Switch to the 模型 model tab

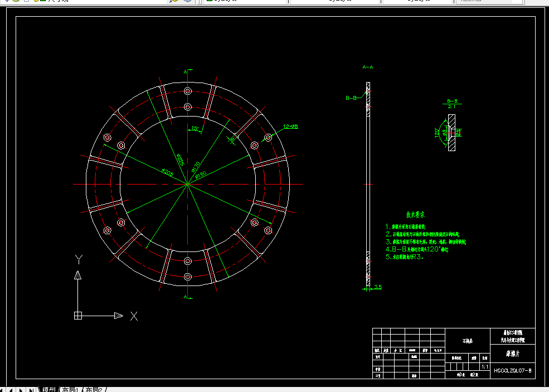click(x=48, y=390)
